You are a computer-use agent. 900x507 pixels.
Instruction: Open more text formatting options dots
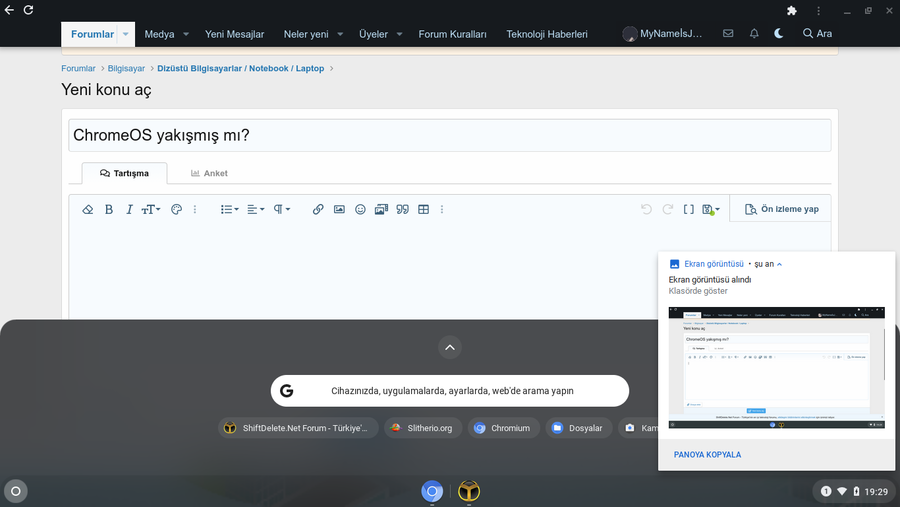(x=195, y=210)
